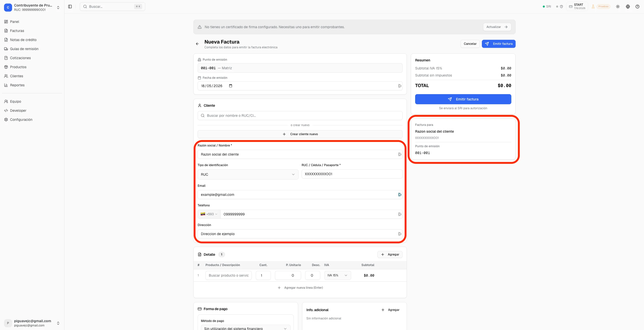644x330 pixels.
Task: Click the magnifier icon in client search
Action: 202,116
